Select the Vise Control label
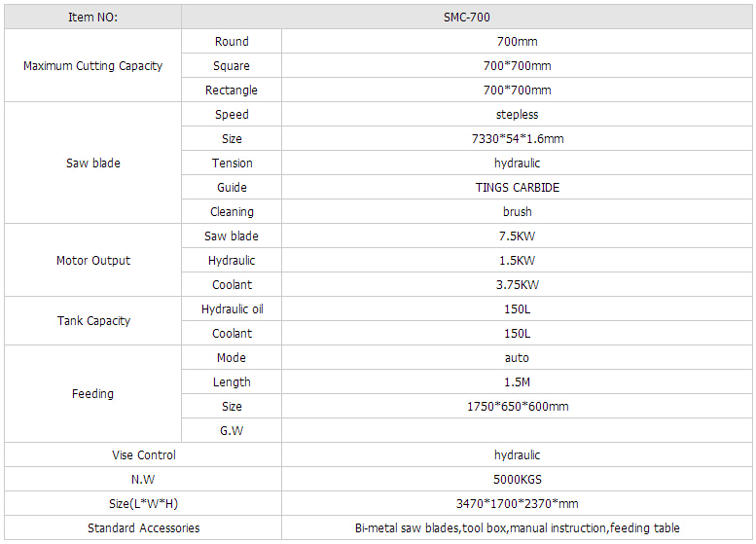Image resolution: width=756 pixels, height=544 pixels. coord(143,455)
